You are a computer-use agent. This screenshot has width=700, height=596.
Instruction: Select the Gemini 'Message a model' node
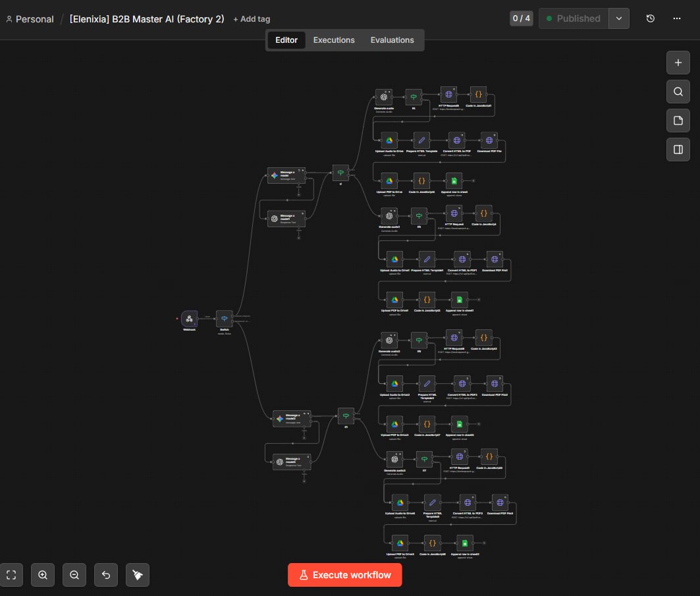pyautogui.click(x=286, y=175)
